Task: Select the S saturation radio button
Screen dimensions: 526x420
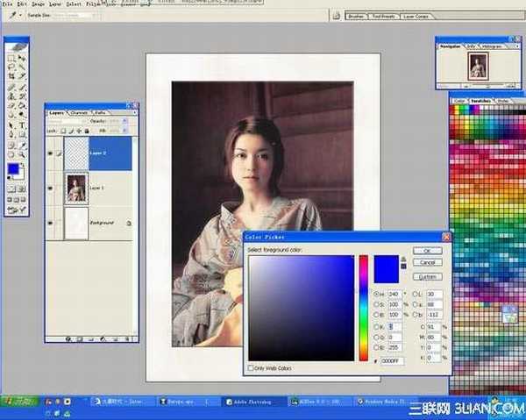Action: coord(377,303)
